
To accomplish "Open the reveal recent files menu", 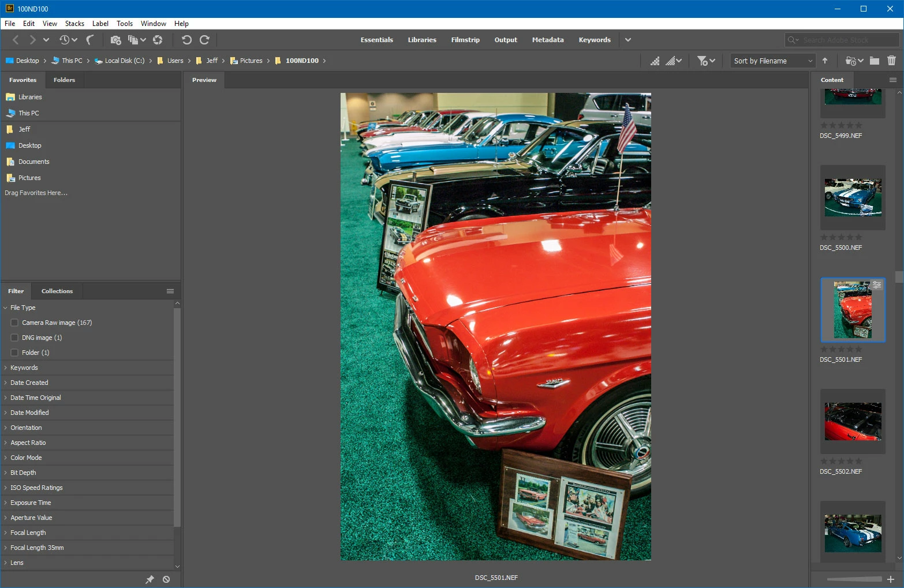I will pos(68,40).
